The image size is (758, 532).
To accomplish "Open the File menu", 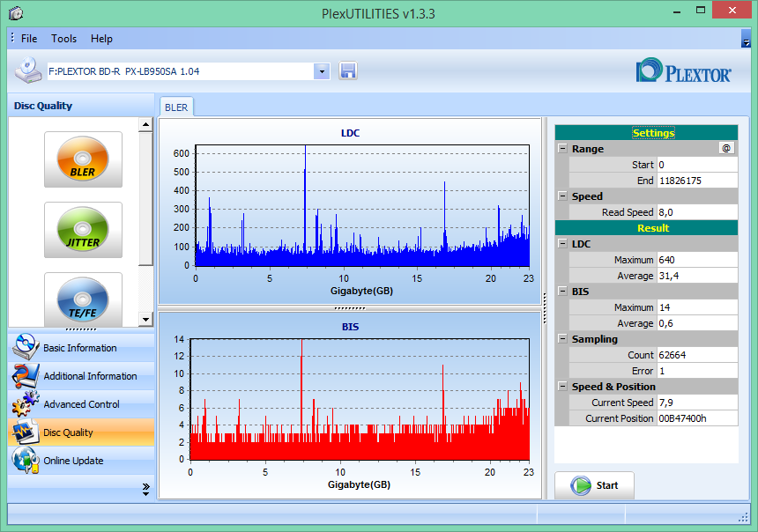I will pos(29,39).
